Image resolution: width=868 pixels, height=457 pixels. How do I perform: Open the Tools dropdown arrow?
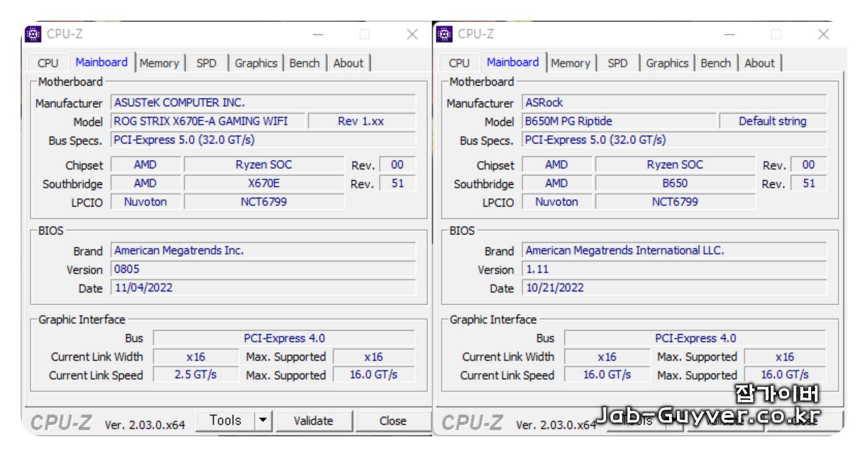(x=263, y=420)
